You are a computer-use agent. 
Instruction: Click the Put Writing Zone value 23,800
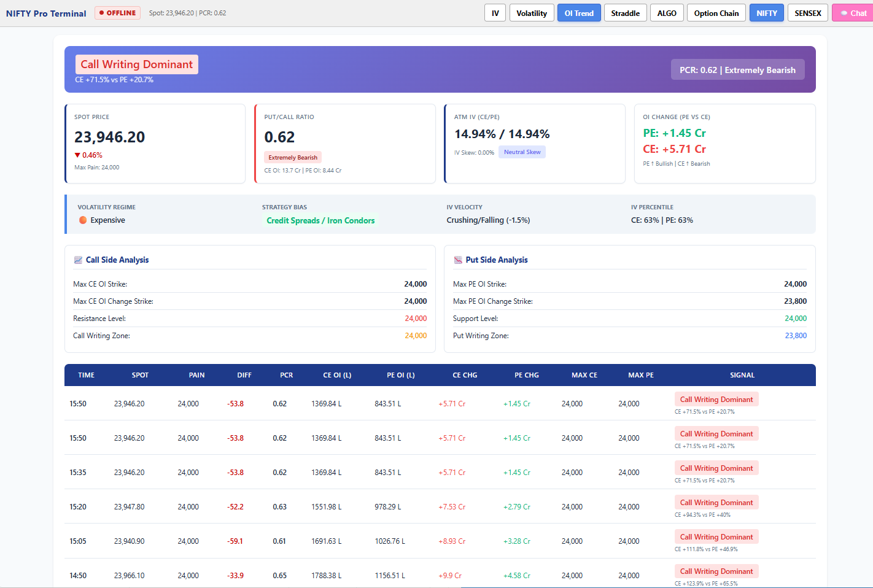[796, 336]
